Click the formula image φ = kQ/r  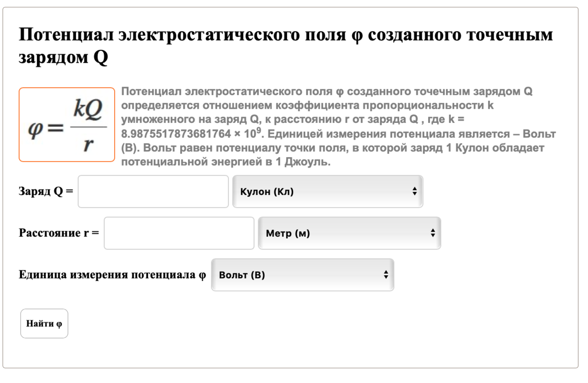[67, 125]
